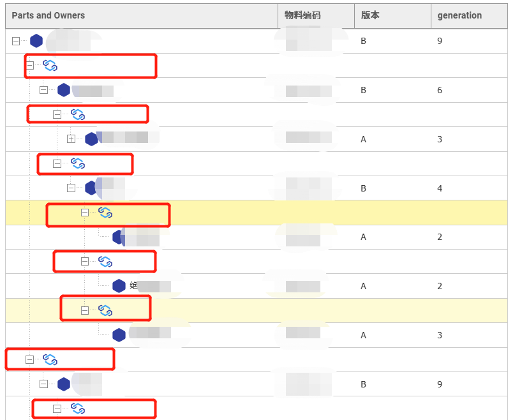Click the link icon in the pale yellow row
The image size is (522, 420).
point(105,311)
